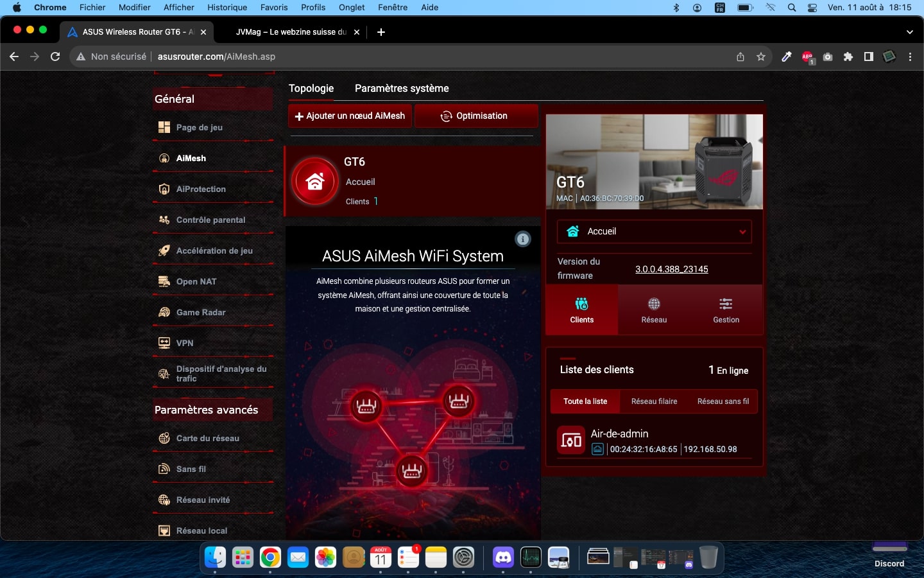Show Toute la liste clients filter
924x578 pixels.
(x=585, y=401)
